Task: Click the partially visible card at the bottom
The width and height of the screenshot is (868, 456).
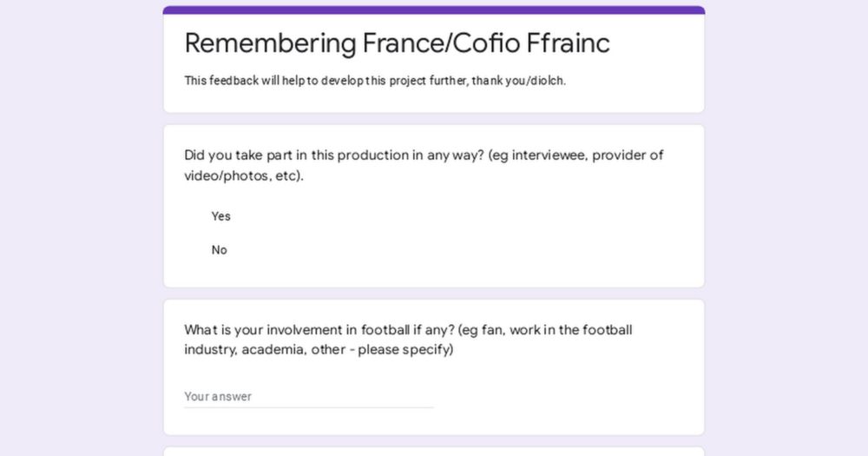Action: click(434, 451)
